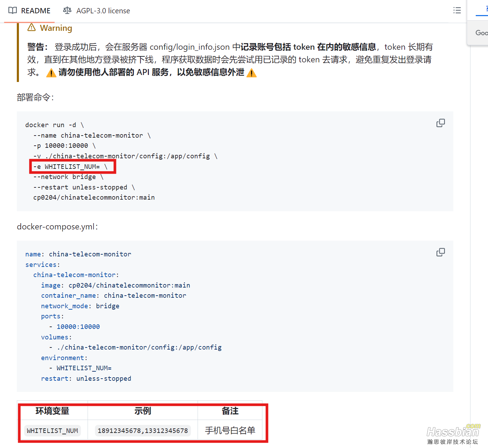Click the Warning triangle icon
The image size is (488, 448).
pyautogui.click(x=32, y=27)
